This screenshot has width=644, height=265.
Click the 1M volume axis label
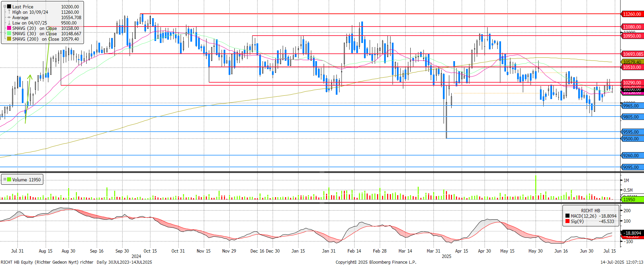(x=626, y=180)
